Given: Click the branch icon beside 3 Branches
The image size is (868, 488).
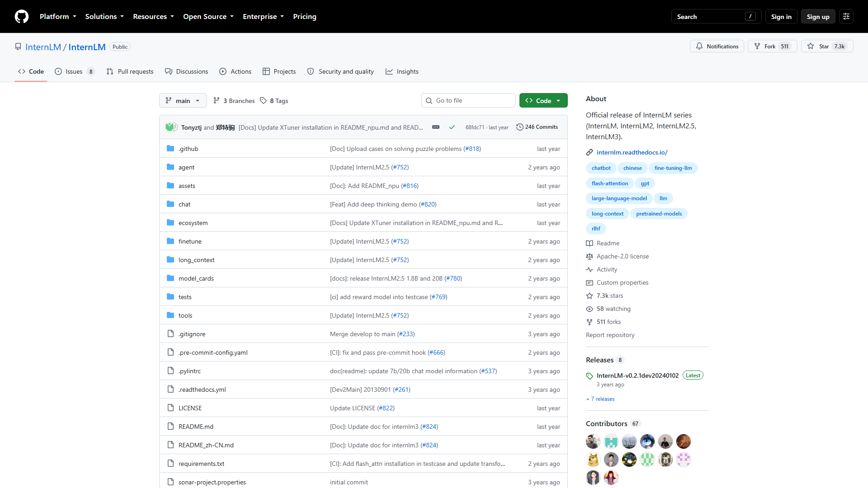Looking at the screenshot, I should tap(217, 100).
